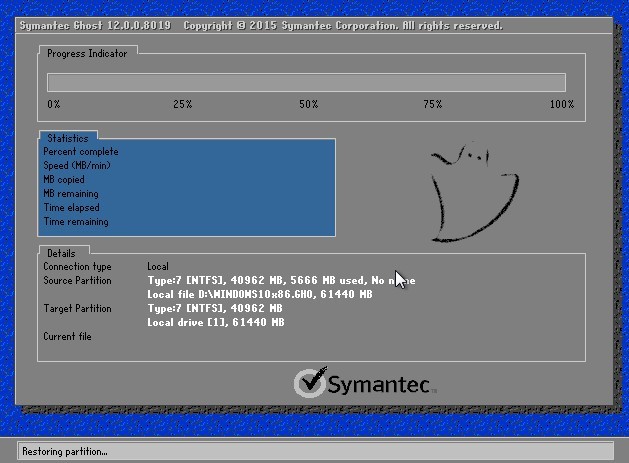
Task: Select the 50% progress marker
Action: (308, 104)
